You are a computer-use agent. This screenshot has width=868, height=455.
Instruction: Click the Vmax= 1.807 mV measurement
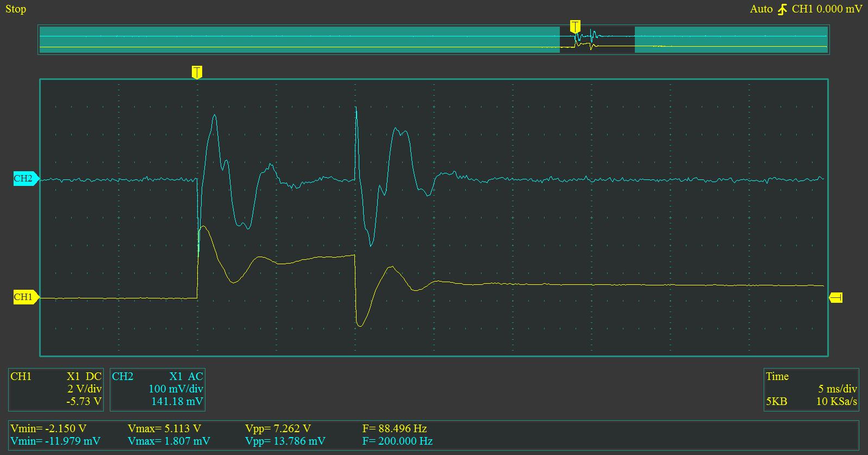click(x=168, y=441)
